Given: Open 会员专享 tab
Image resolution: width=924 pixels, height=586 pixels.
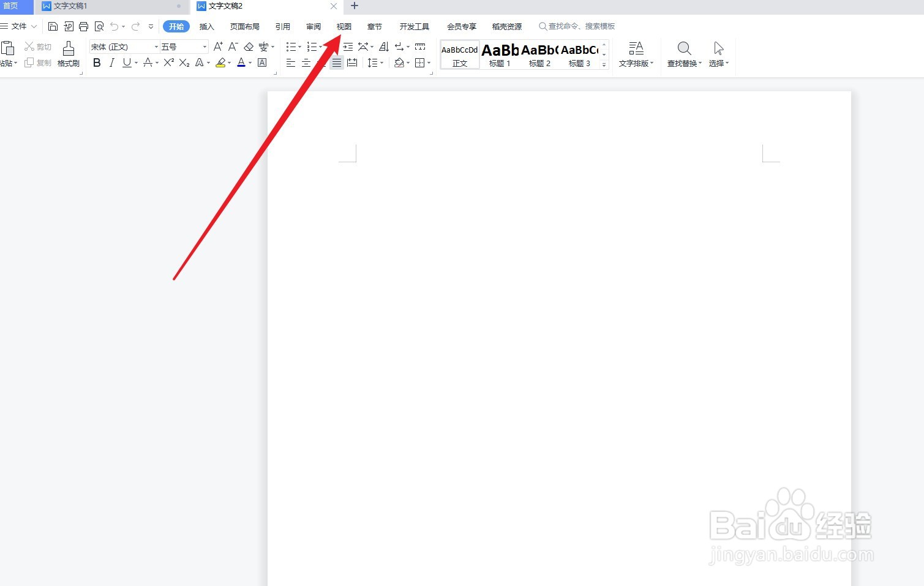Looking at the screenshot, I should (x=462, y=26).
